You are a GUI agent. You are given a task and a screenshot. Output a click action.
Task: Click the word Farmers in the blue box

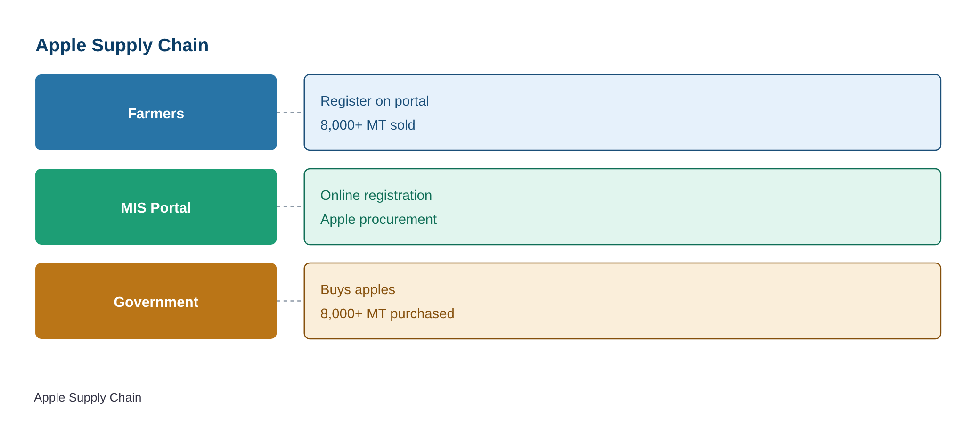(156, 114)
